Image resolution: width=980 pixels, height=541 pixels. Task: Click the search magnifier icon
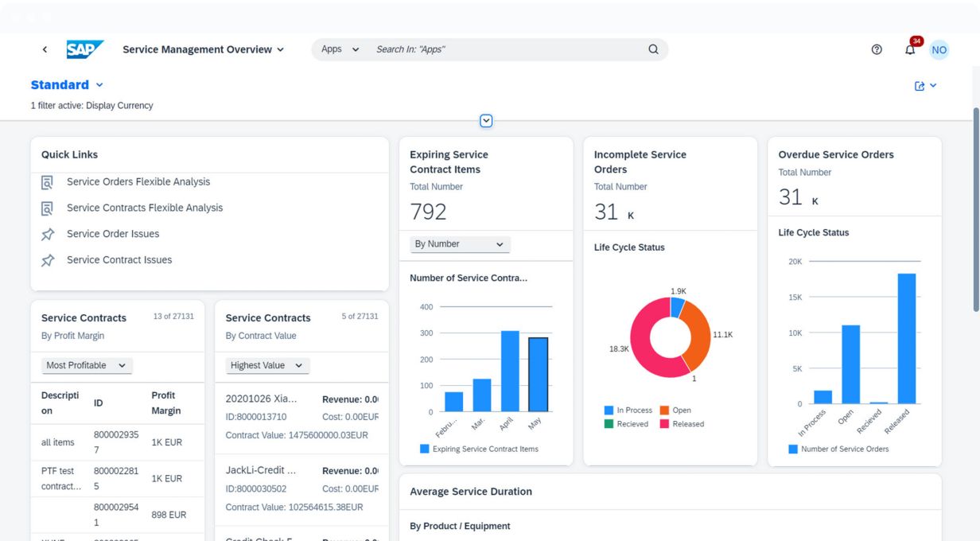653,49
